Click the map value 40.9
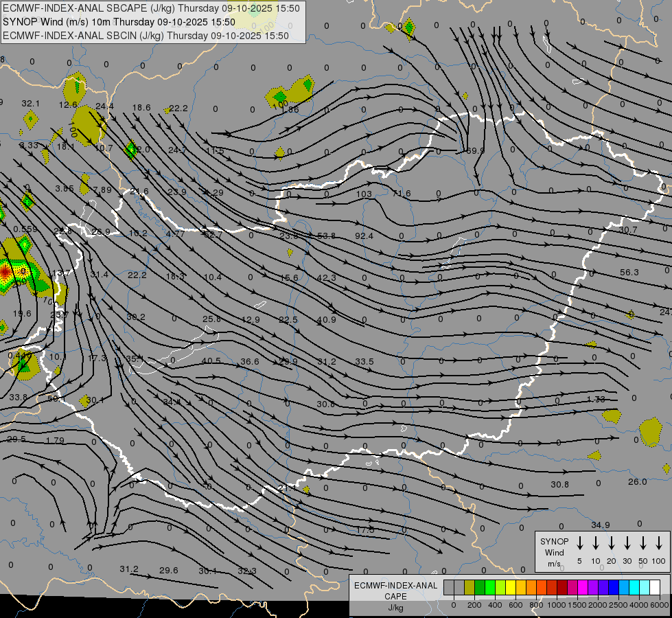The image size is (672, 618). pos(327,319)
